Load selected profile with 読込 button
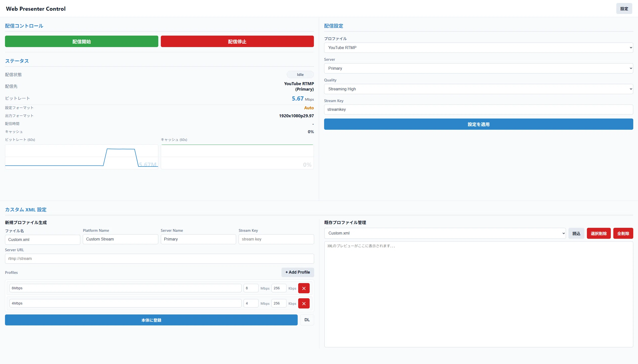Screen dimensions: 638x364 point(576,233)
